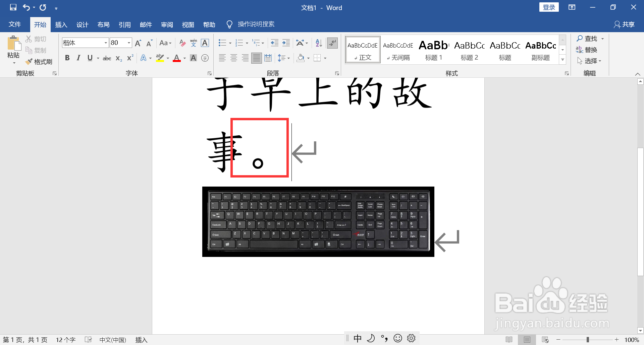644x345 pixels.
Task: Click the 登录 sign-in button
Action: coord(549,7)
